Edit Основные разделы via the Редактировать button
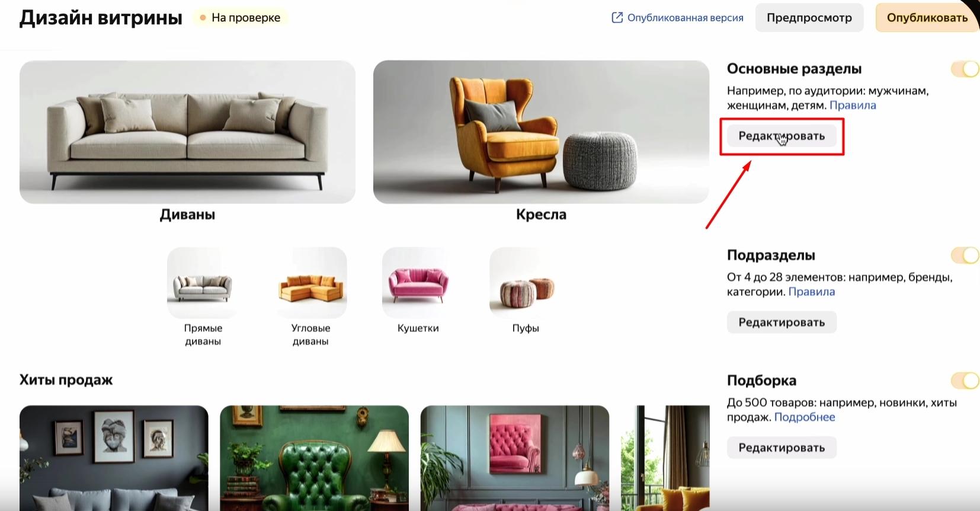Screen dimensions: 980x511 (x=782, y=136)
